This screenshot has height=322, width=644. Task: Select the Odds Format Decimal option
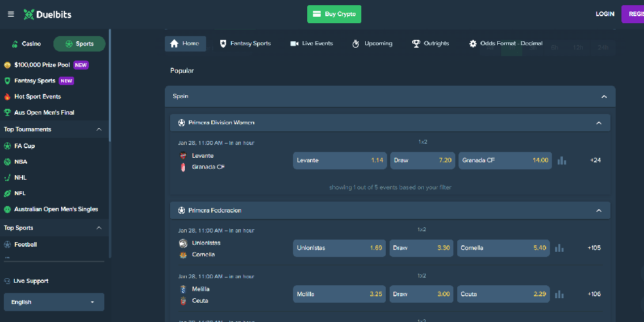pyautogui.click(x=506, y=44)
